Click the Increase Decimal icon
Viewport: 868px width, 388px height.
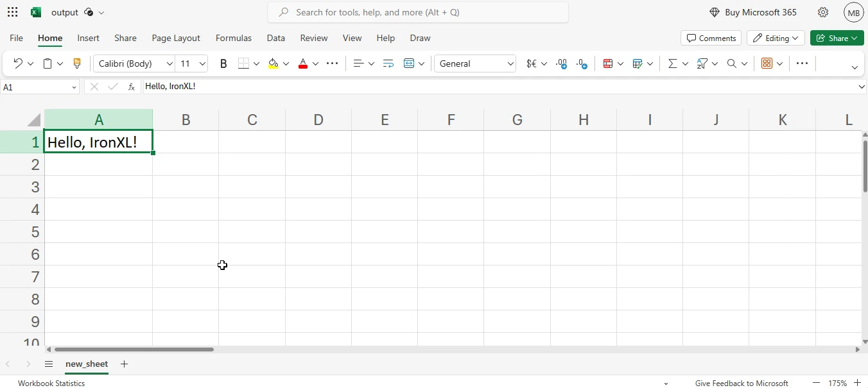click(x=562, y=63)
